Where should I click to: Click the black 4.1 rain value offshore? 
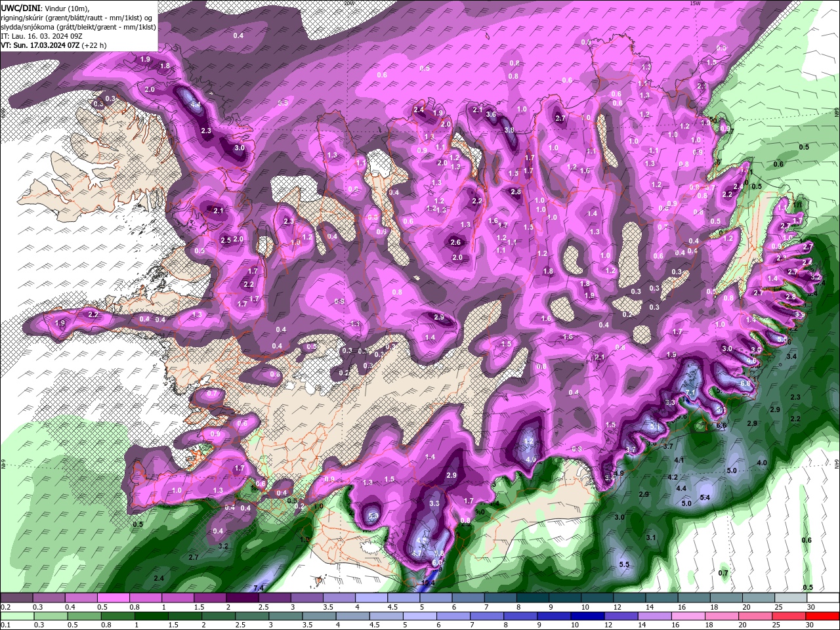click(x=679, y=461)
